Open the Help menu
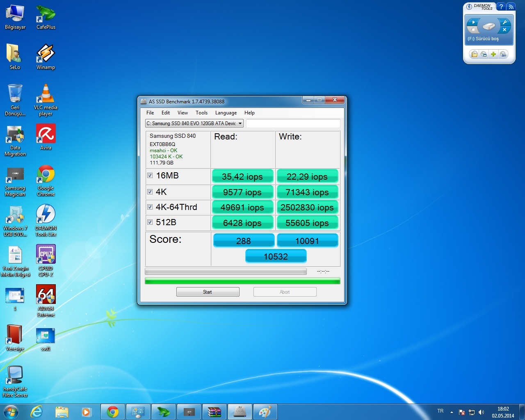Viewport: 525px width, 420px height. 249,113
